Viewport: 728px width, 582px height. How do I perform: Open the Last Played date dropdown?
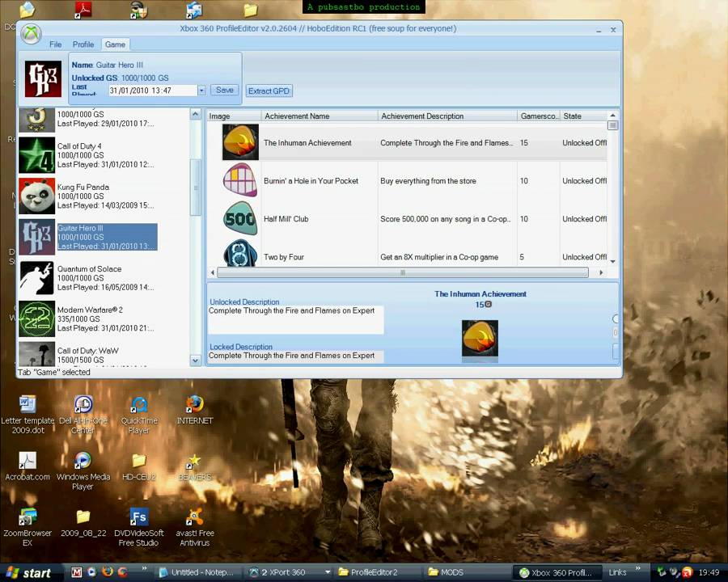(x=201, y=91)
